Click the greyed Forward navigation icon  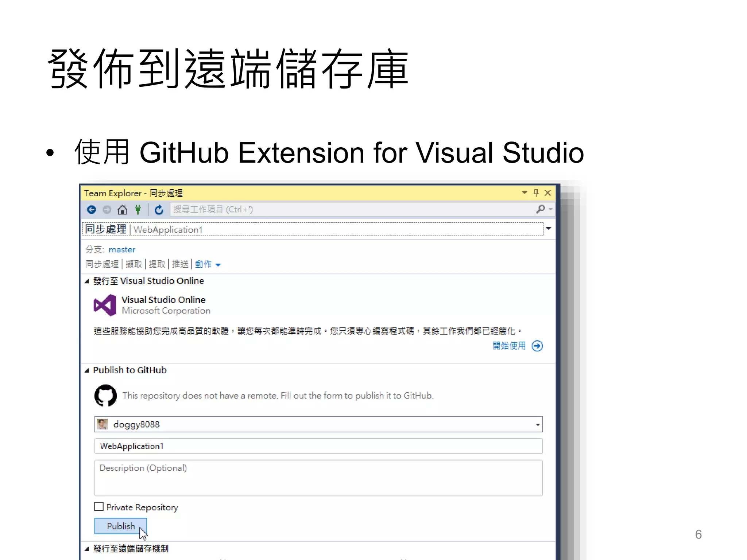pos(107,210)
